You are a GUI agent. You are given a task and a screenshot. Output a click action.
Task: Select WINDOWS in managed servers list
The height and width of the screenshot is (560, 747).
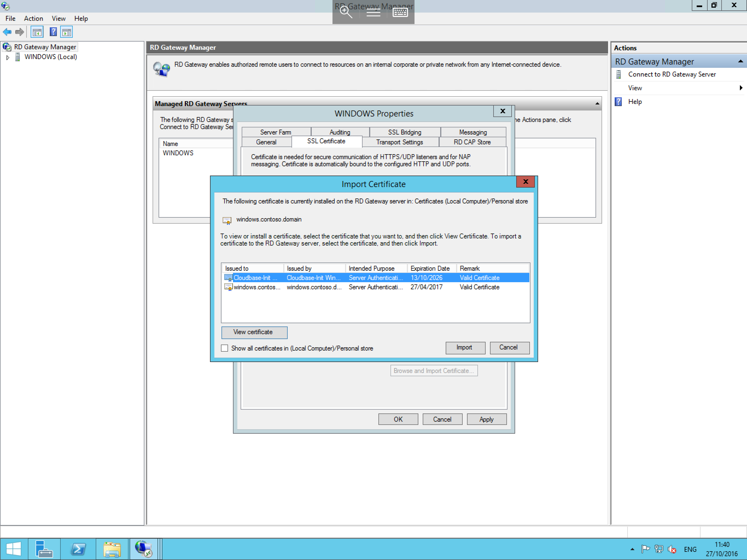pos(178,153)
